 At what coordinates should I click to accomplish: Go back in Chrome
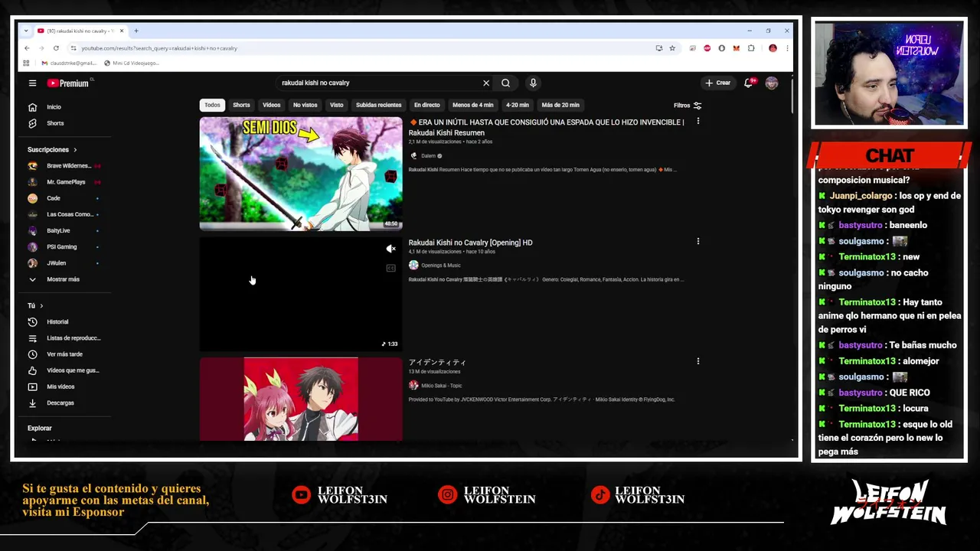tap(27, 48)
